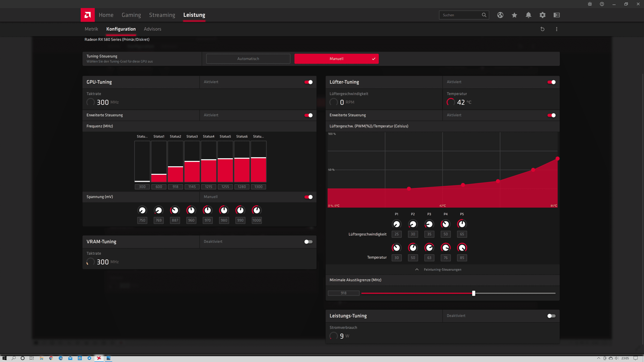Image resolution: width=644 pixels, height=362 pixels.
Task: Click frequency value field 300 under Status0
Action: point(142,187)
